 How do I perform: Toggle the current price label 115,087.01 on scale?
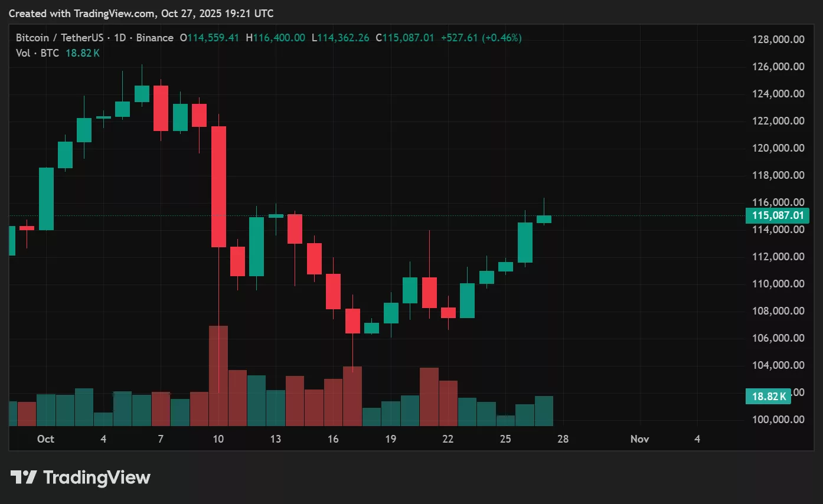pyautogui.click(x=778, y=215)
